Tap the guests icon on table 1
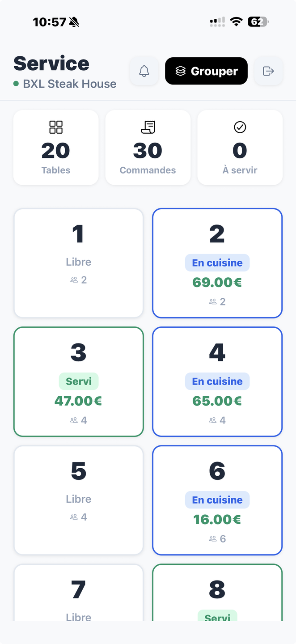The height and width of the screenshot is (644, 296). (74, 280)
